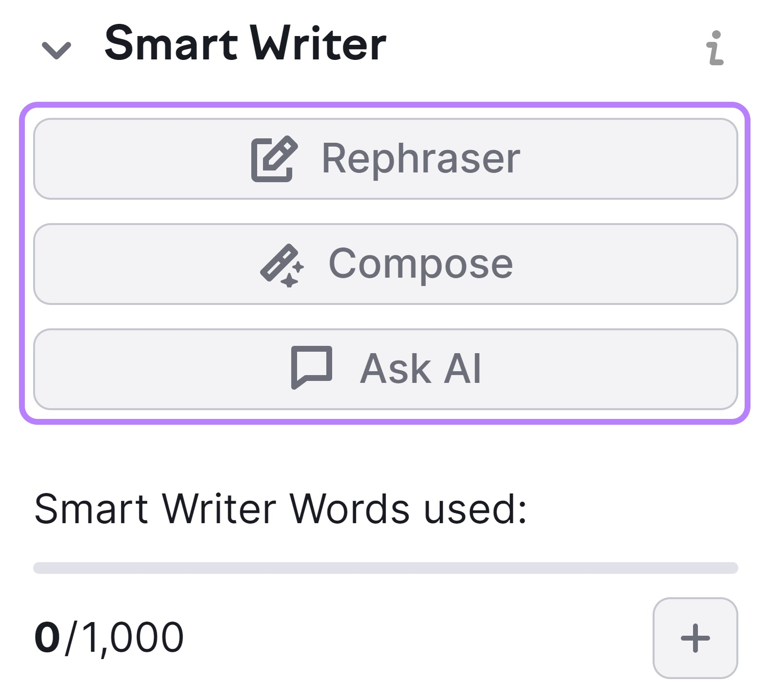This screenshot has height=700, width=769.
Task: Click the 1,000 word limit number
Action: point(132,637)
